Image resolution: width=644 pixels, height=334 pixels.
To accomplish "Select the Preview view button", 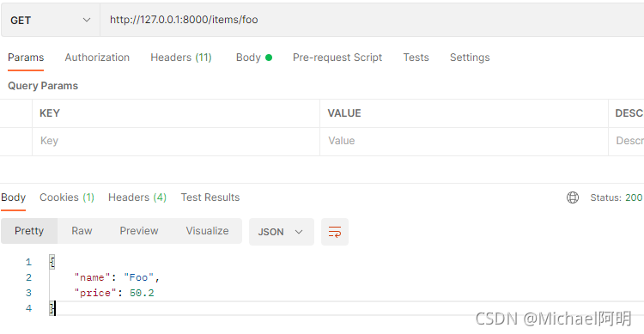I will [x=139, y=231].
